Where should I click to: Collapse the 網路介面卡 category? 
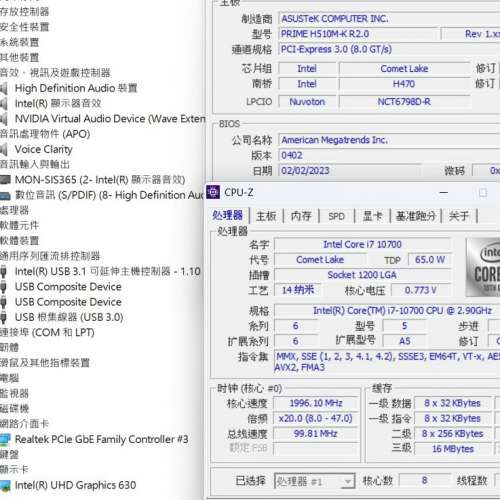24,424
